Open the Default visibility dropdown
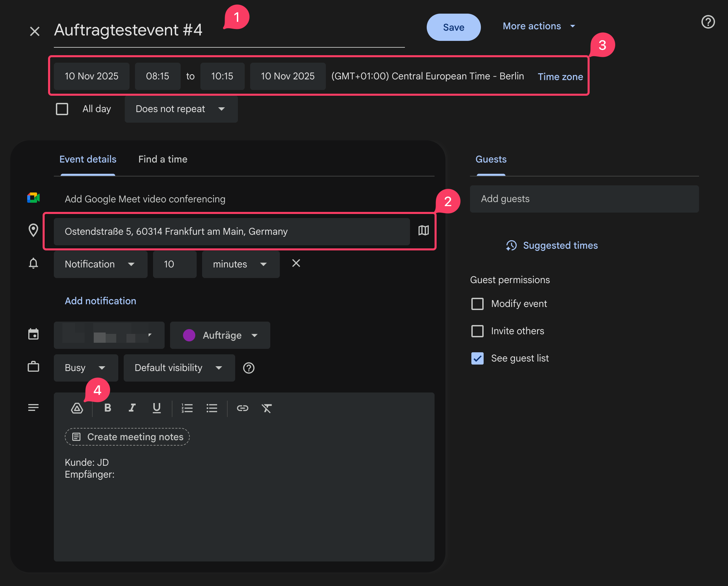The height and width of the screenshot is (586, 728). click(179, 368)
